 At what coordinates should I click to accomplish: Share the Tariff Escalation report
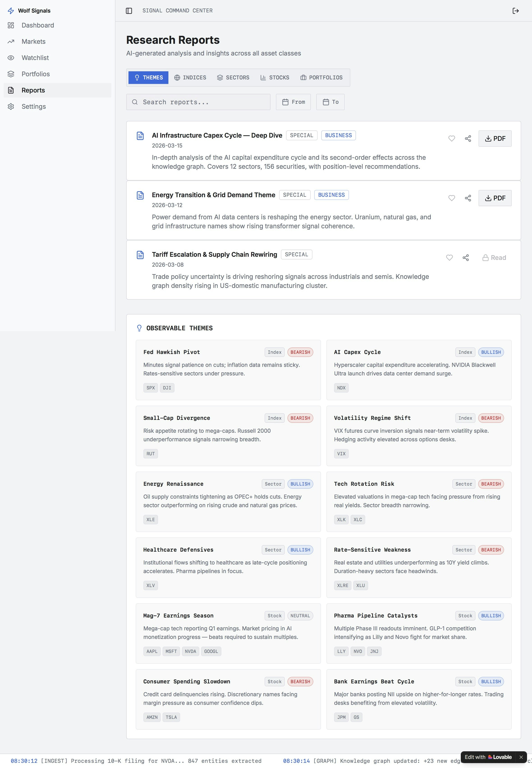(466, 258)
